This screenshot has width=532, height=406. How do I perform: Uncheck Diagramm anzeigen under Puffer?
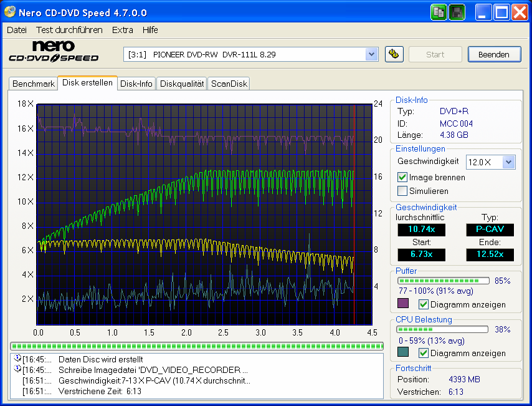point(422,305)
